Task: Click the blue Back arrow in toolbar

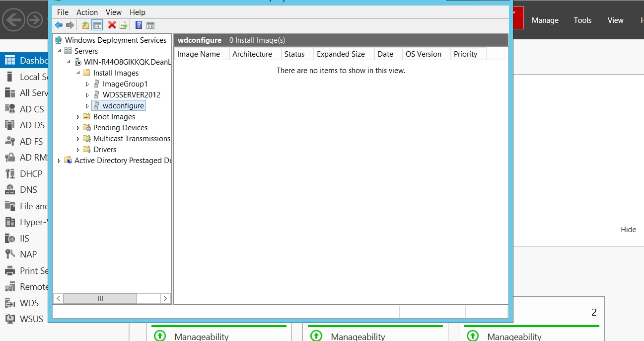Action: [59, 25]
